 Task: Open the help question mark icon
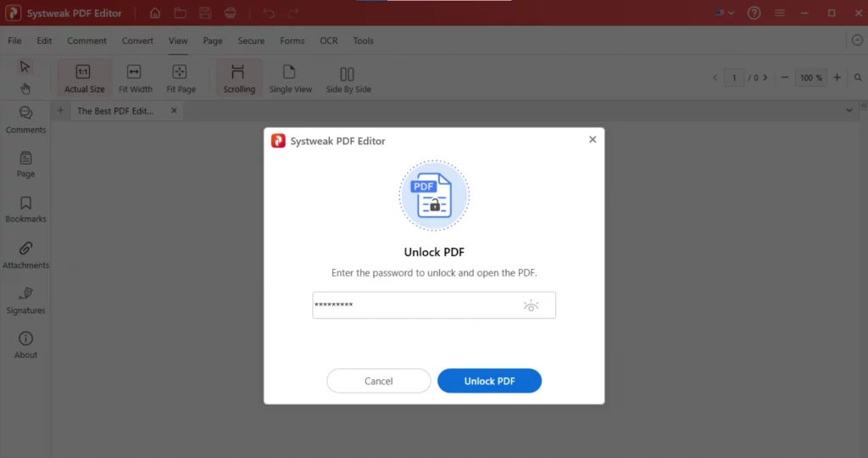(x=754, y=13)
